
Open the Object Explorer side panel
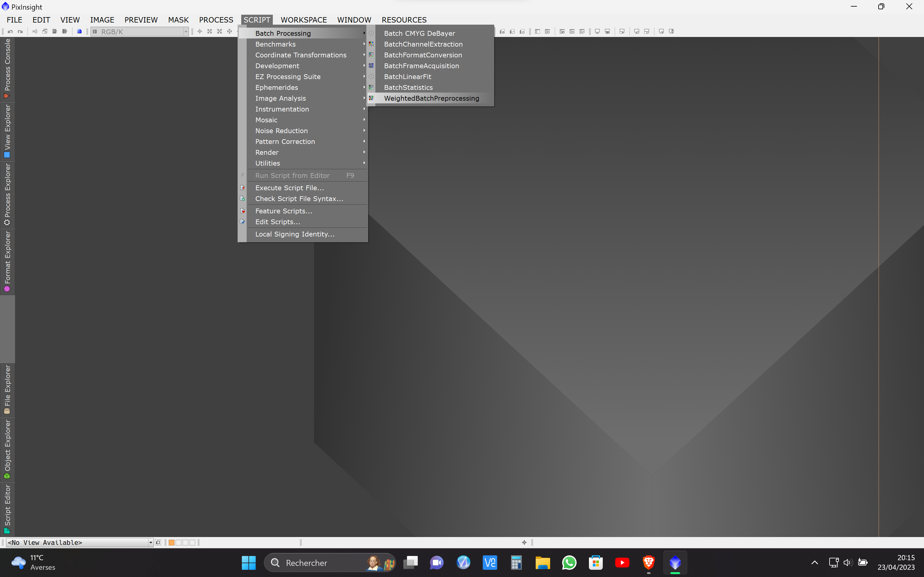(x=7, y=449)
